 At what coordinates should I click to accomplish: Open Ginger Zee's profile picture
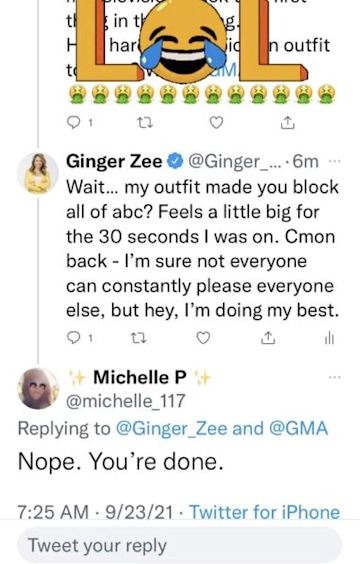coord(38,173)
